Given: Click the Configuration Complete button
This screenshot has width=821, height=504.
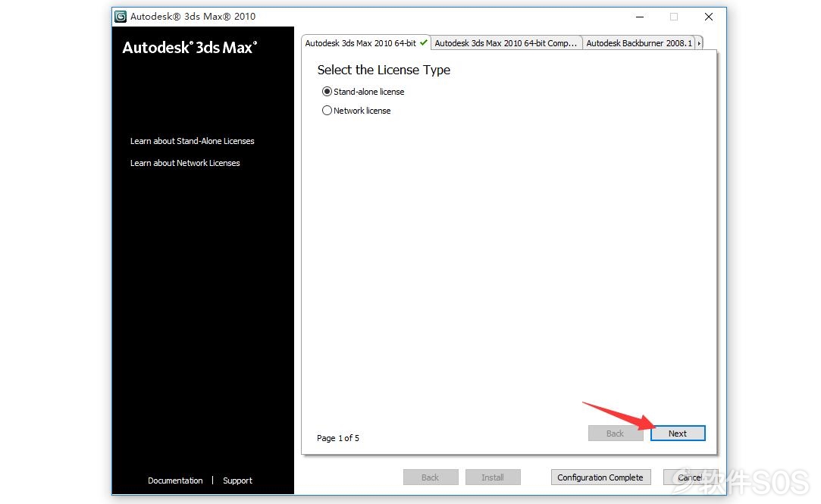Looking at the screenshot, I should pyautogui.click(x=600, y=477).
